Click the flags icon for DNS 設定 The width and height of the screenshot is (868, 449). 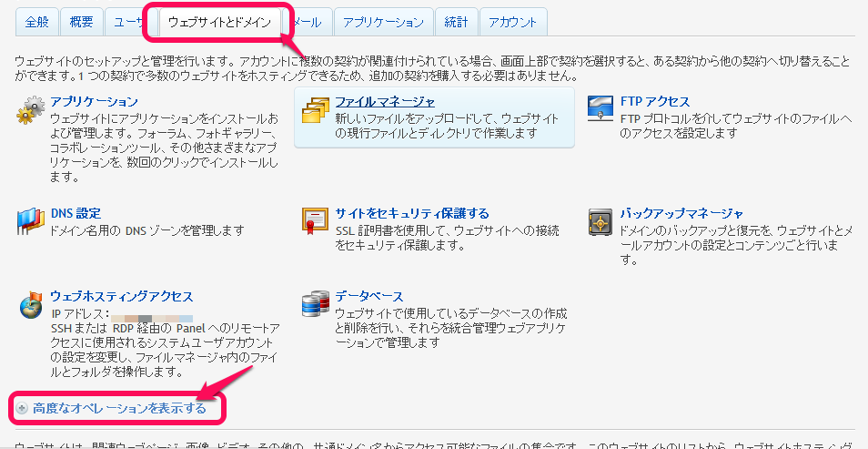tap(30, 221)
